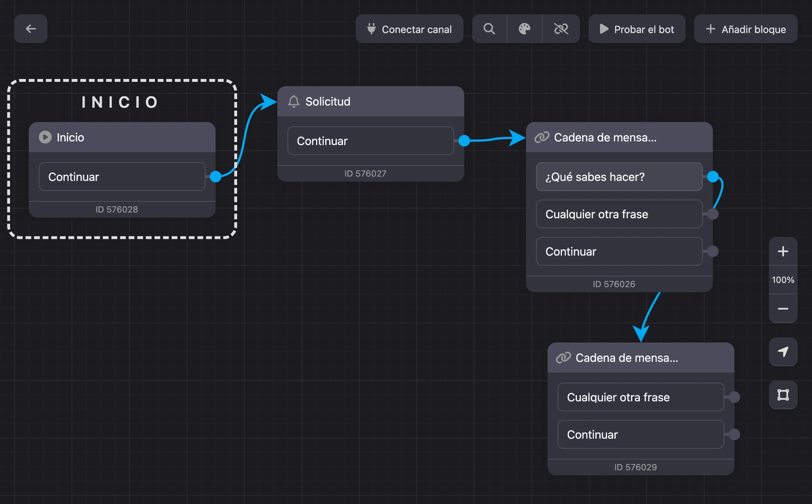Zoom out with the minus button

(x=783, y=309)
